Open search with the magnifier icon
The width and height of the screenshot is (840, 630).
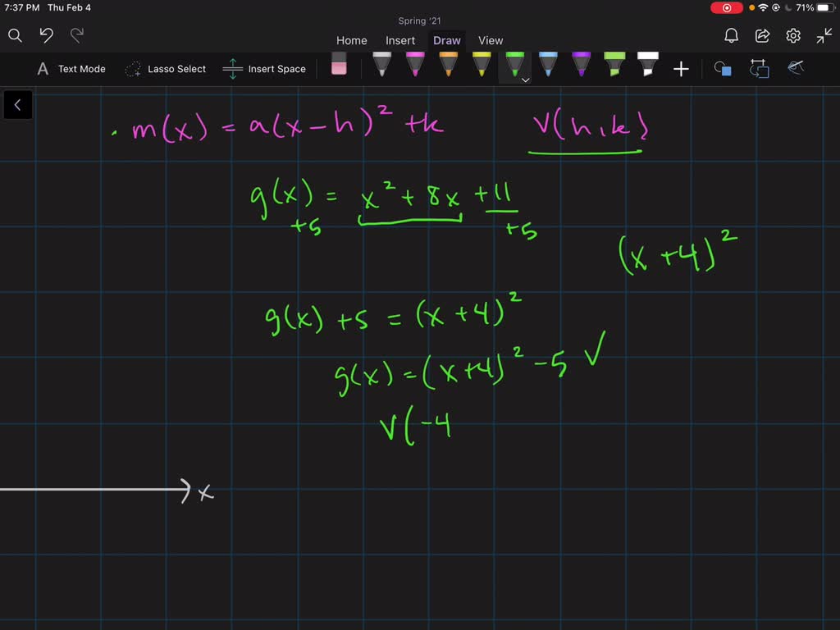[15, 36]
